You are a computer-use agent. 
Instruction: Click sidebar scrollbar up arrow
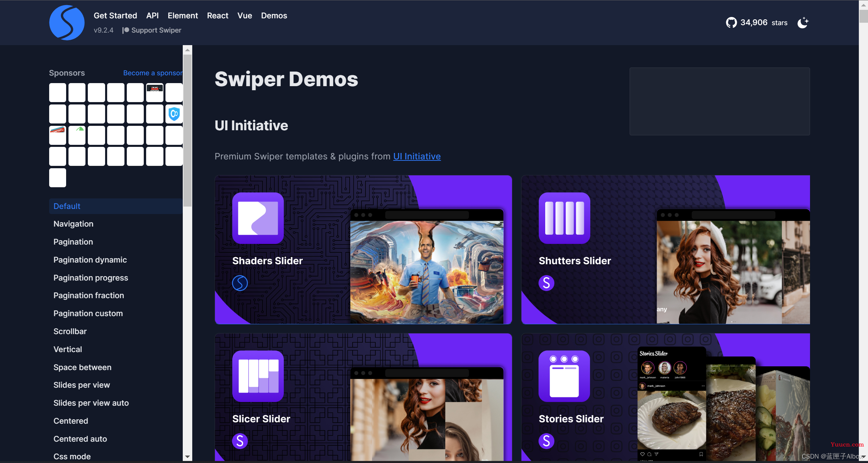tap(188, 50)
